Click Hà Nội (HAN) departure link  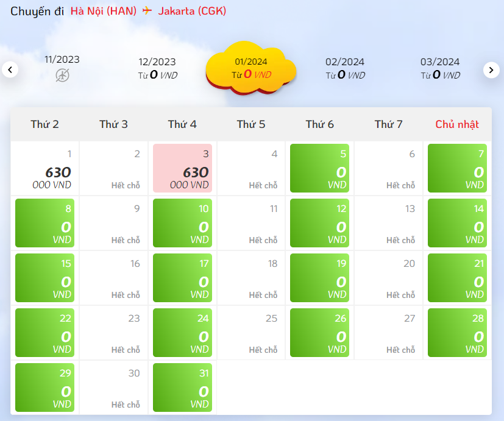(x=104, y=11)
